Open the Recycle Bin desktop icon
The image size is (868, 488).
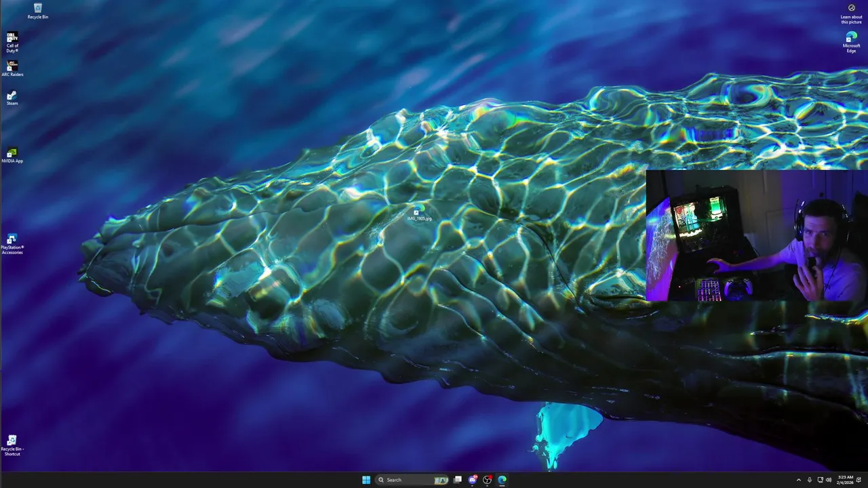point(38,11)
